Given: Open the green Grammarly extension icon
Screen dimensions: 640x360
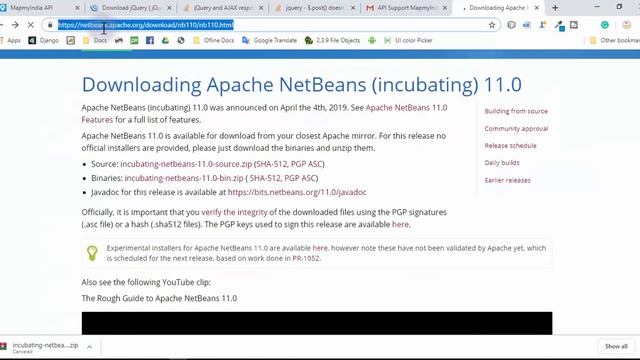Looking at the screenshot, I should pos(604,25).
